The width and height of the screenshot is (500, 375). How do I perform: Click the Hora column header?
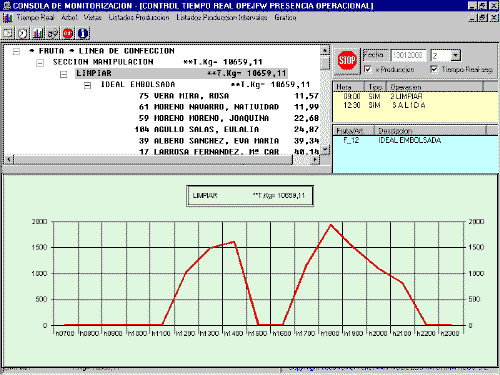pos(348,87)
